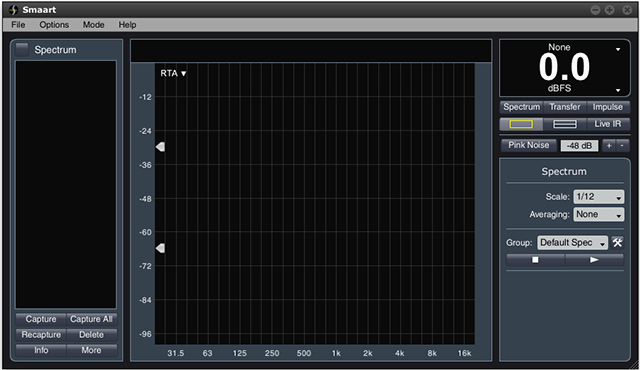Toggle the Pink Noise generator on

click(529, 145)
